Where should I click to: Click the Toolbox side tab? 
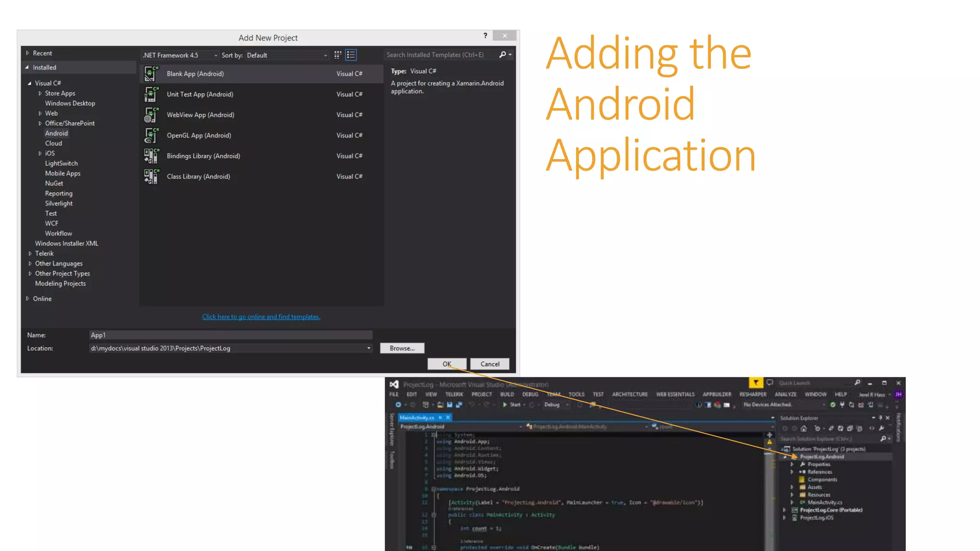click(x=392, y=460)
